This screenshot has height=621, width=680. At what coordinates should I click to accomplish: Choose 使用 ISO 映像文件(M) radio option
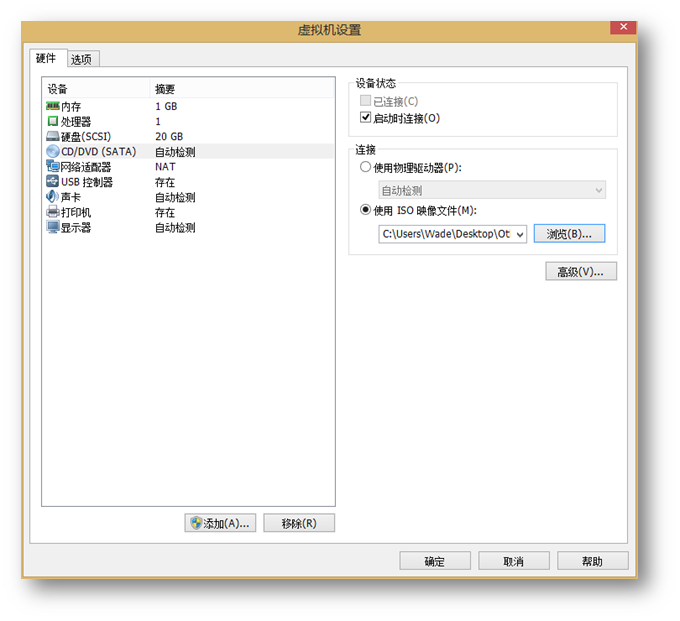(365, 209)
